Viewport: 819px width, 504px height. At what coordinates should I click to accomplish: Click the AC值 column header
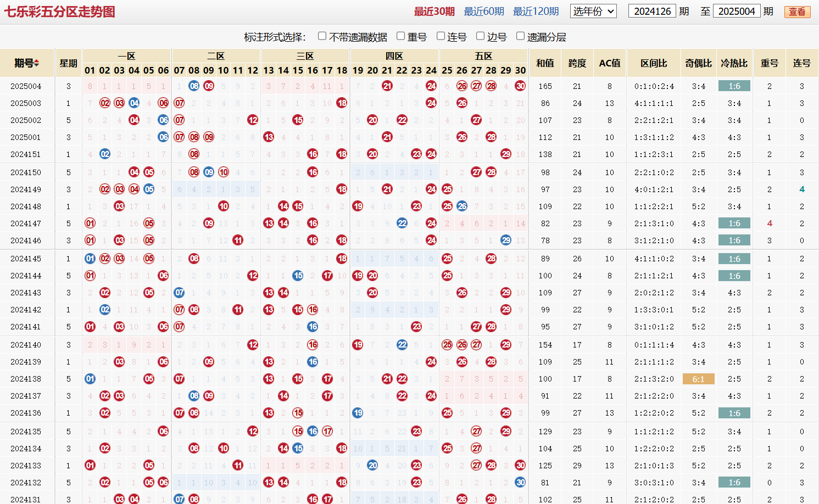pyautogui.click(x=610, y=63)
